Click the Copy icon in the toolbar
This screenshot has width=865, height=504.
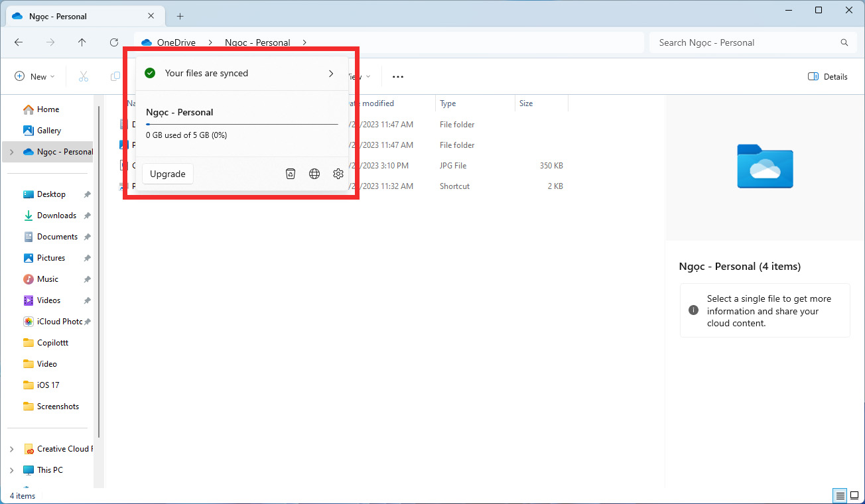click(115, 76)
